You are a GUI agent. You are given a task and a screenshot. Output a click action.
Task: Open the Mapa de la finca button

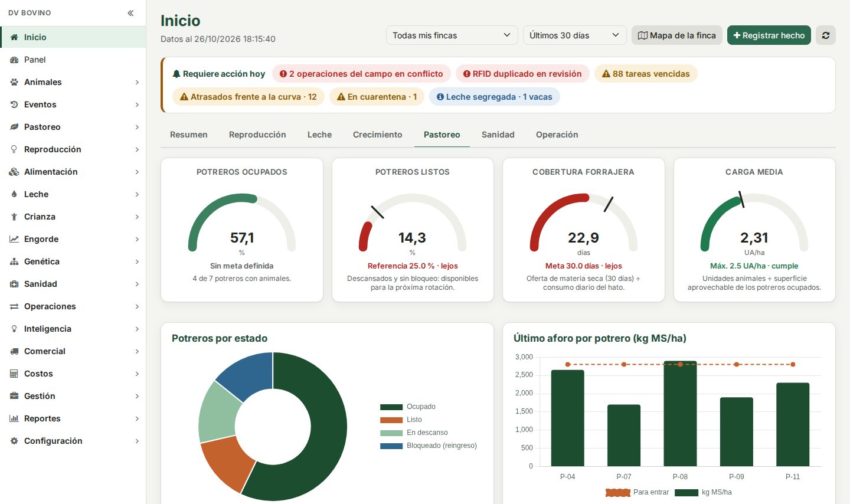point(677,35)
